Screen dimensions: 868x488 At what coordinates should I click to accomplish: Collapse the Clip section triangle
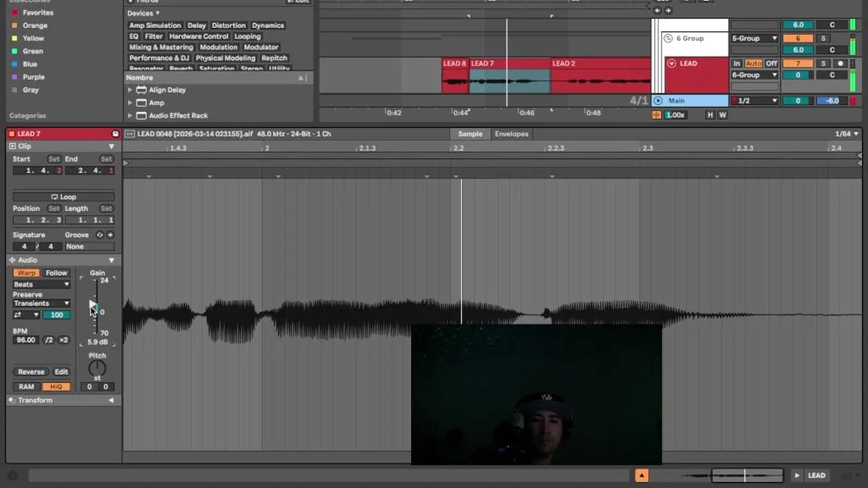[111, 146]
